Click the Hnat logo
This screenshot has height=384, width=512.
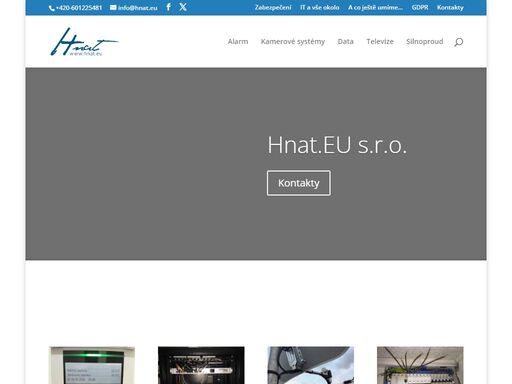pyautogui.click(x=84, y=42)
